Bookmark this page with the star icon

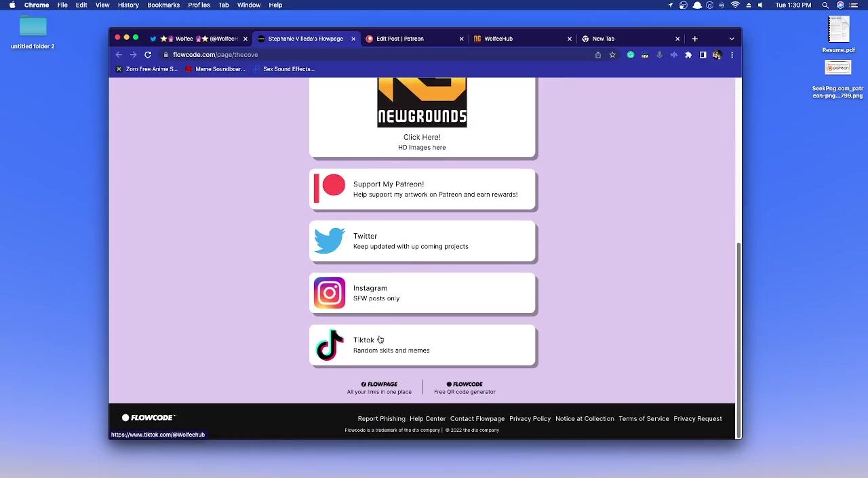[612, 55]
